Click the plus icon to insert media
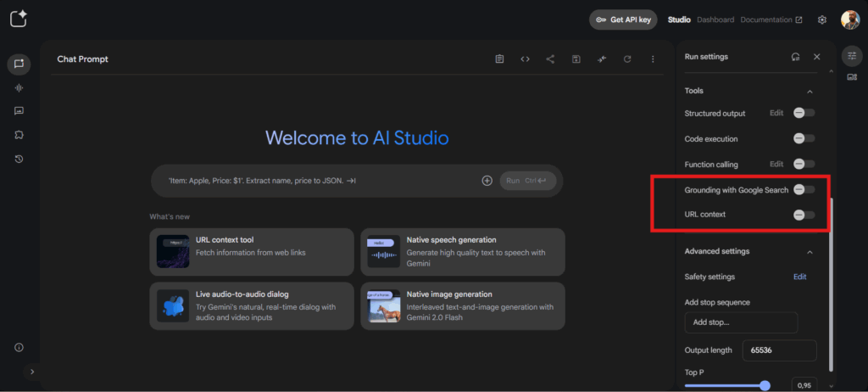 tap(487, 180)
